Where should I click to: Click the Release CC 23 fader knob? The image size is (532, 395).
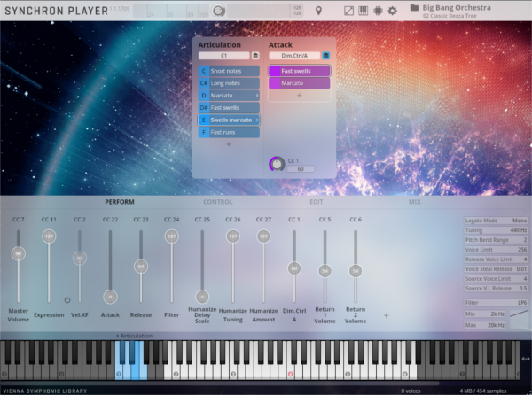[x=141, y=267]
